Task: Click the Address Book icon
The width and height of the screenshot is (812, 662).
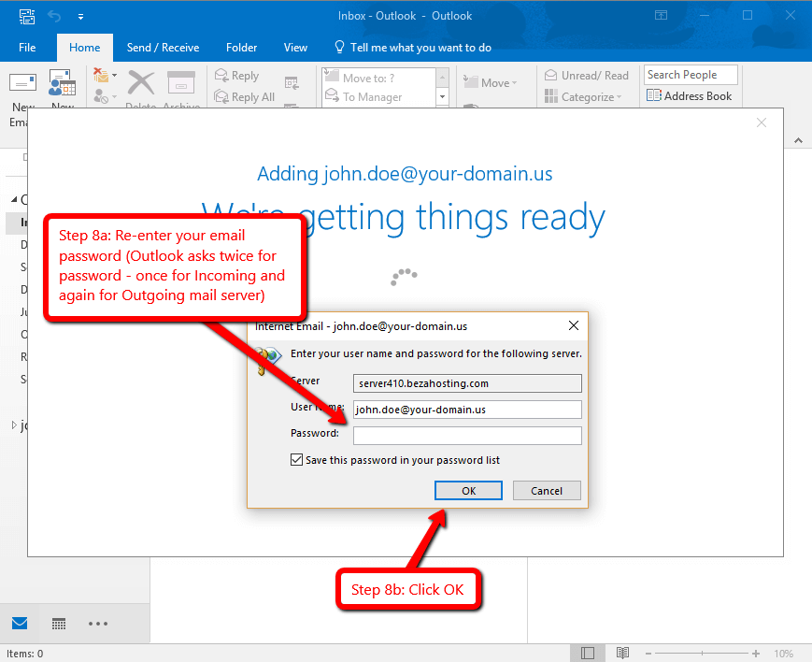Action: (x=653, y=95)
